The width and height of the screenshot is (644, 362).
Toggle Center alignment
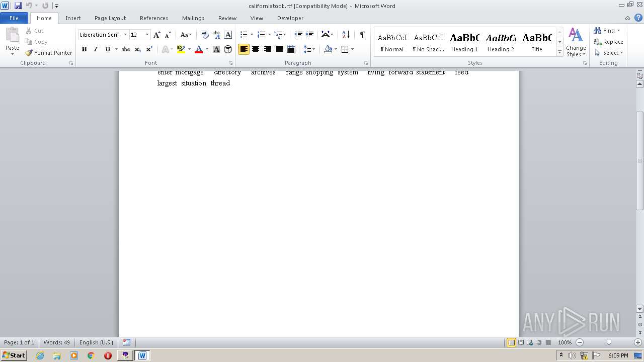[256, 49]
